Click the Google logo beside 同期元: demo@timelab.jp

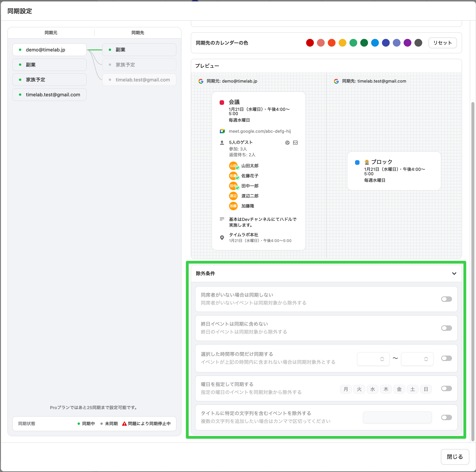[x=201, y=81]
